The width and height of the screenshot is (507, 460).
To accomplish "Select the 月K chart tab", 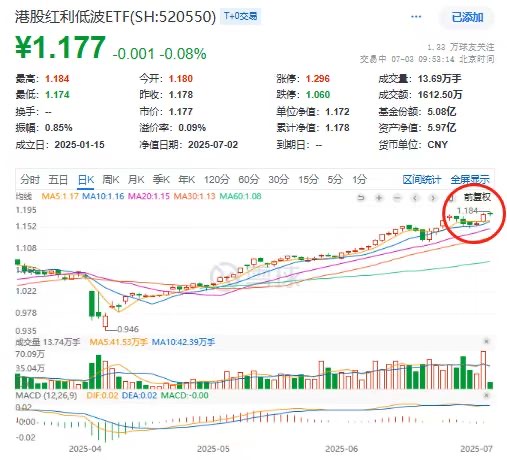I will [x=136, y=180].
